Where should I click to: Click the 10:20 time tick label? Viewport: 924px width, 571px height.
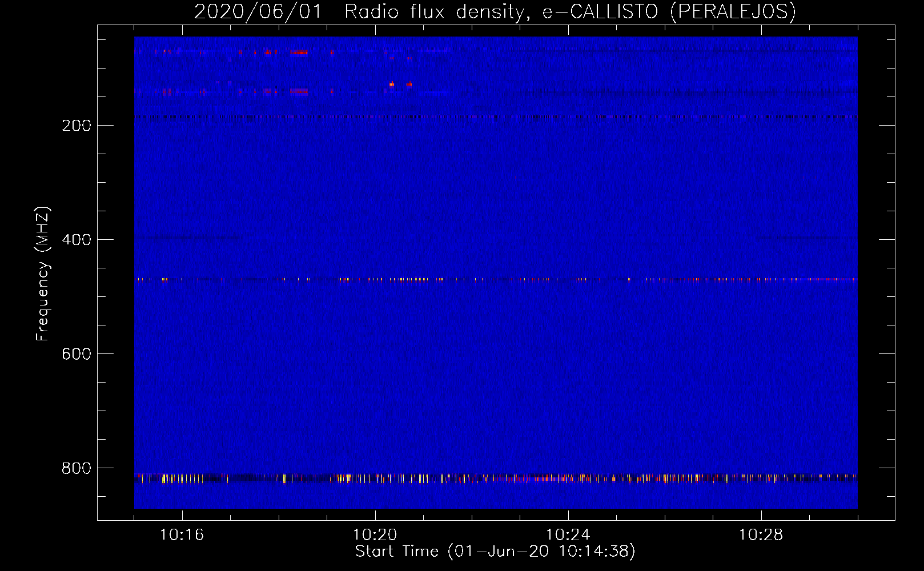point(375,535)
